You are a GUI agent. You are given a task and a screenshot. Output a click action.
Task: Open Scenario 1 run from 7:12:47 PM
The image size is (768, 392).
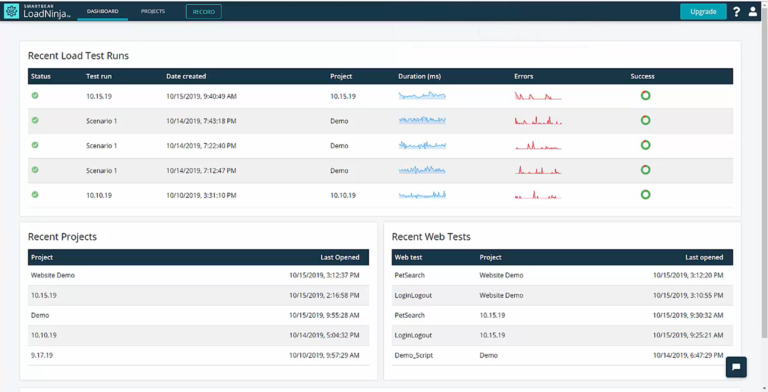pyautogui.click(x=101, y=171)
